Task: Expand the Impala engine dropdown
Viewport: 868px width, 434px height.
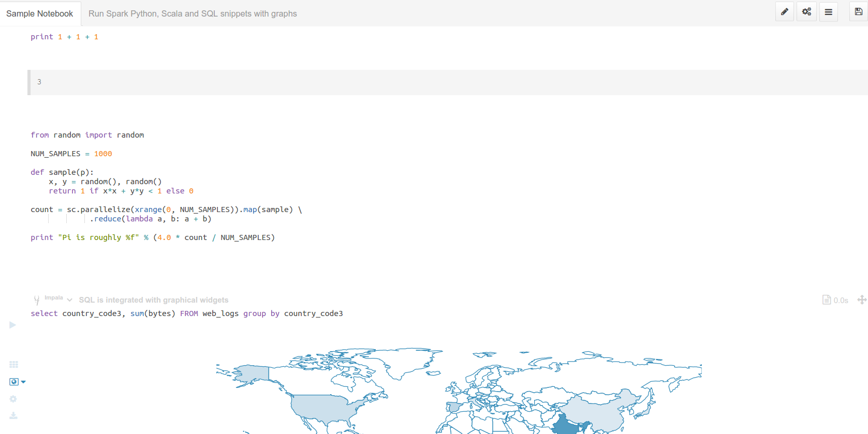Action: point(69,300)
